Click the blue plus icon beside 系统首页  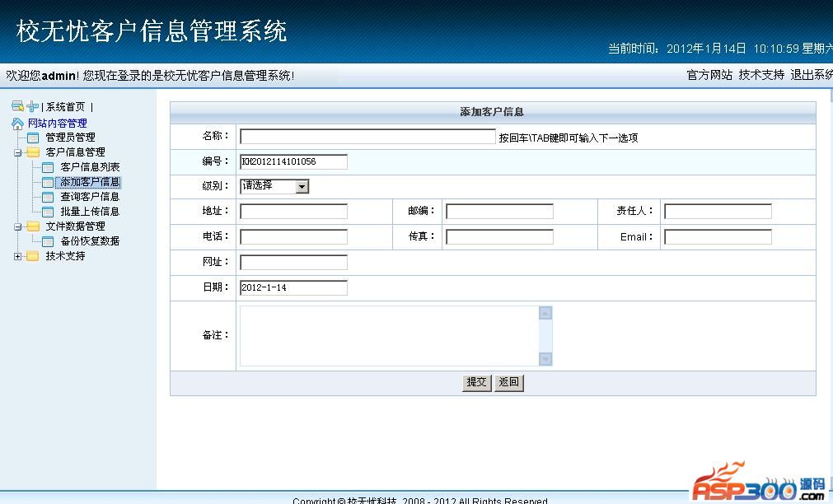click(x=32, y=107)
